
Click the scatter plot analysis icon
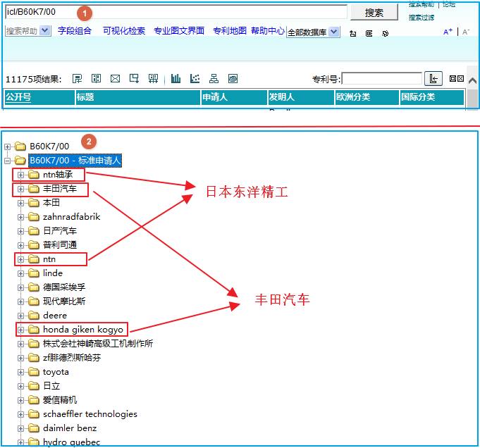[x=195, y=78]
